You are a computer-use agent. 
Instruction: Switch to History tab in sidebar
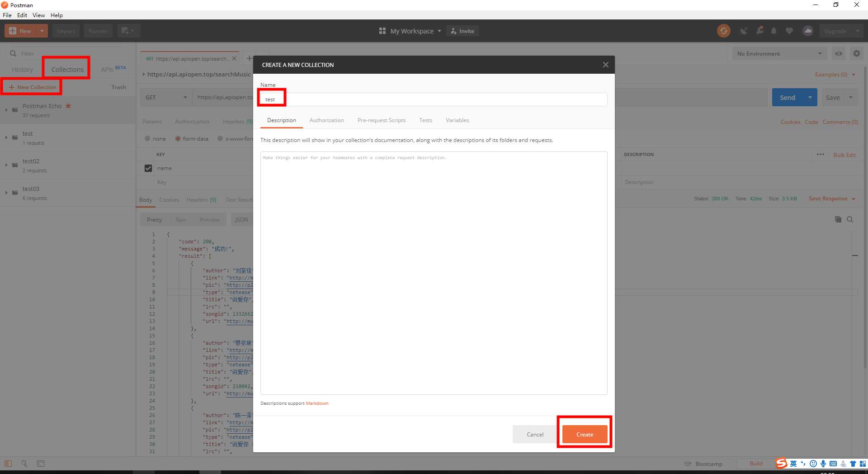(x=22, y=69)
